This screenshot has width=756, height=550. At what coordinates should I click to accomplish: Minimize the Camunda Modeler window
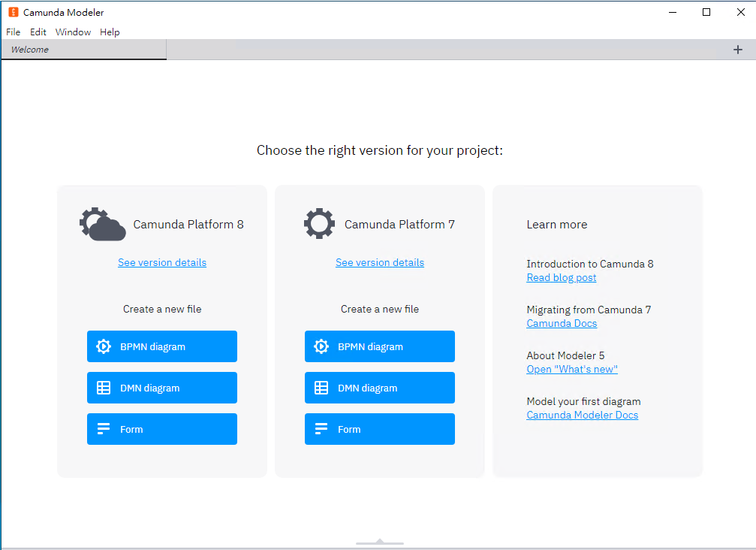(673, 12)
